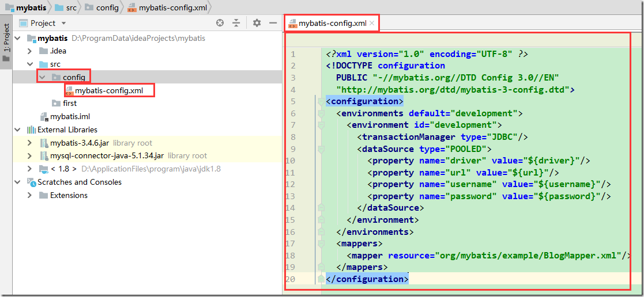Click line number 1 in the gutter
The height and width of the screenshot is (297, 644).
(x=292, y=54)
